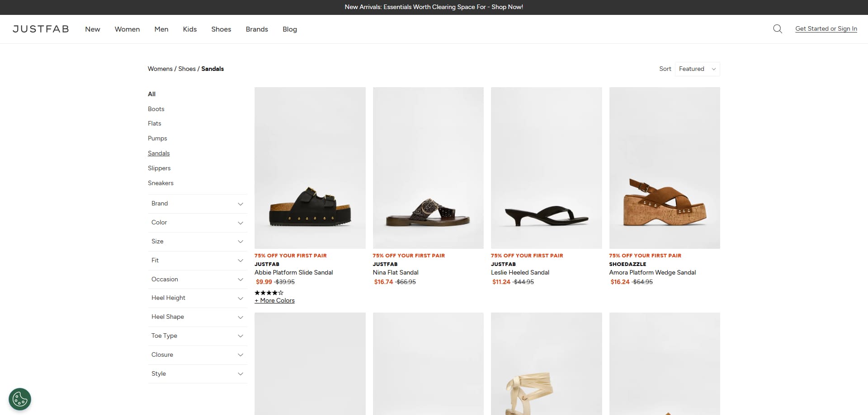Image resolution: width=868 pixels, height=415 pixels.
Task: Open the New menu
Action: (93, 29)
